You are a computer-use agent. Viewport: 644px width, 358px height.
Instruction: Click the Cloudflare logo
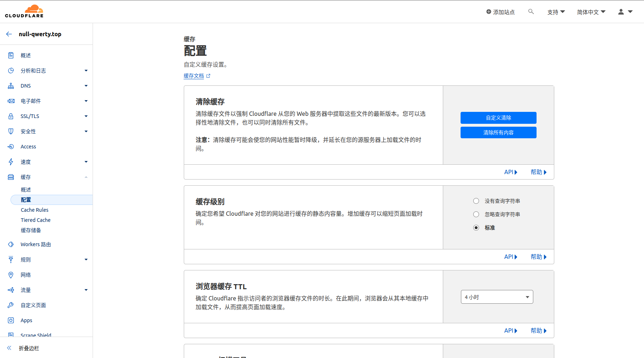tap(24, 11)
